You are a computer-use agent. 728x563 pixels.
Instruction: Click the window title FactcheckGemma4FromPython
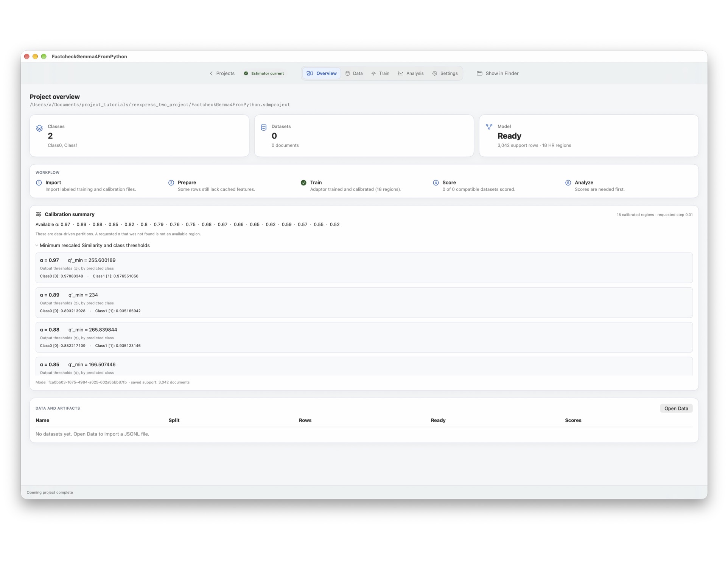(89, 57)
